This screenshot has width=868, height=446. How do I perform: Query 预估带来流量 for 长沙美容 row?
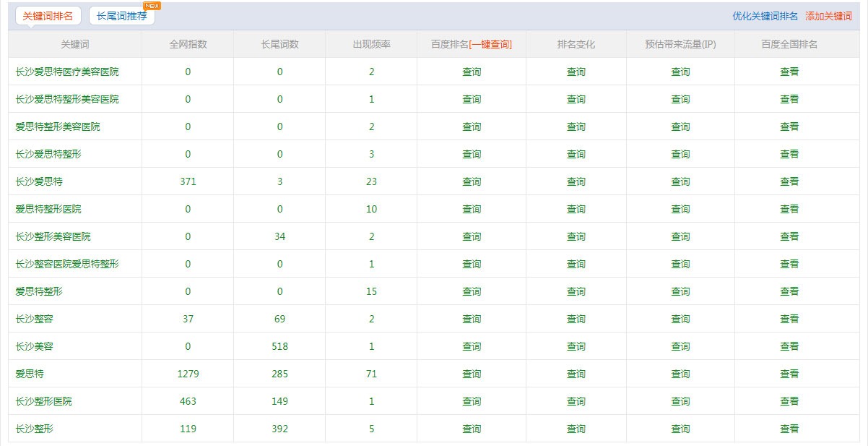[x=680, y=346]
